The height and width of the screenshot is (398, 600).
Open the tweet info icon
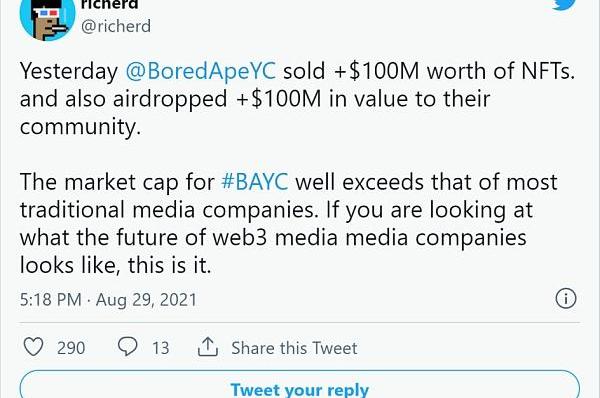(566, 298)
